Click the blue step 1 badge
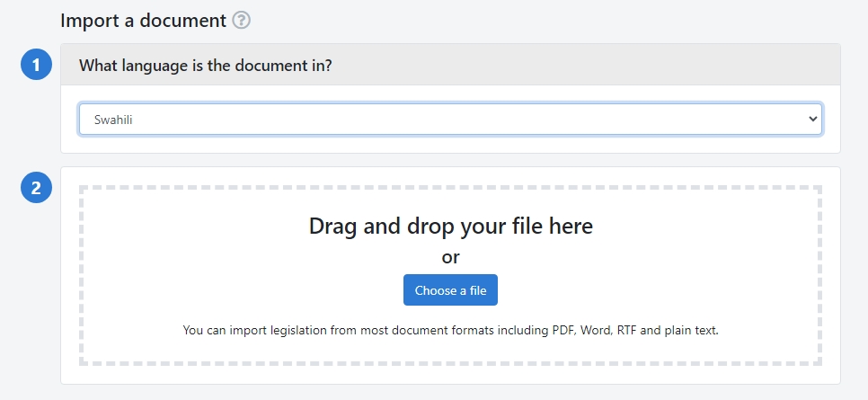Viewport: 868px width, 400px height. click(x=36, y=66)
